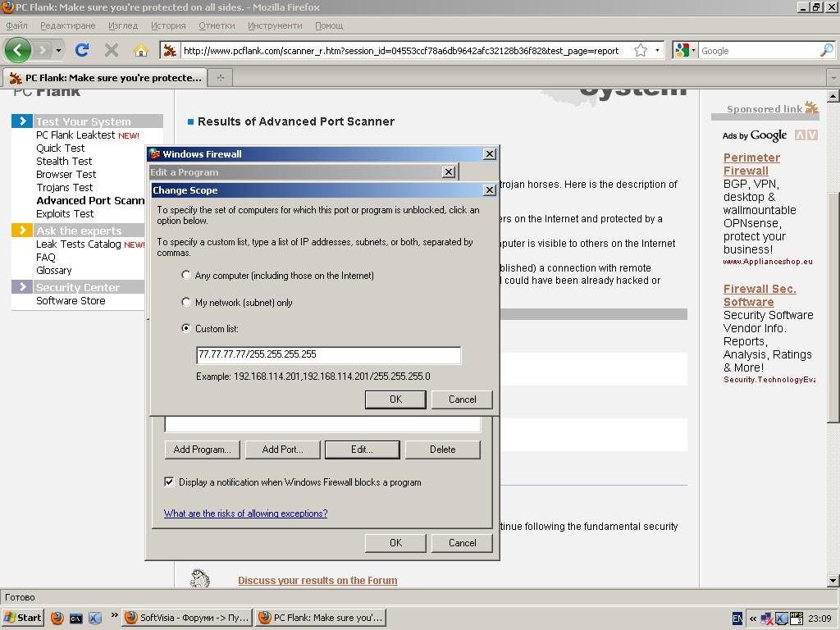Go to the Firefox Home page icon
This screenshot has height=630, width=840.
coord(141,50)
